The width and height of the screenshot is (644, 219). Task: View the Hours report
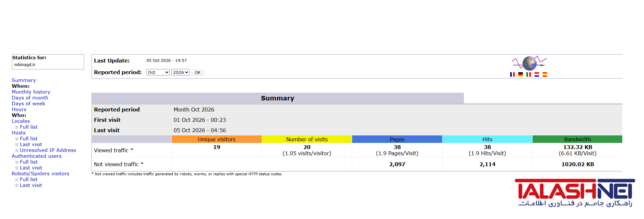pos(19,109)
